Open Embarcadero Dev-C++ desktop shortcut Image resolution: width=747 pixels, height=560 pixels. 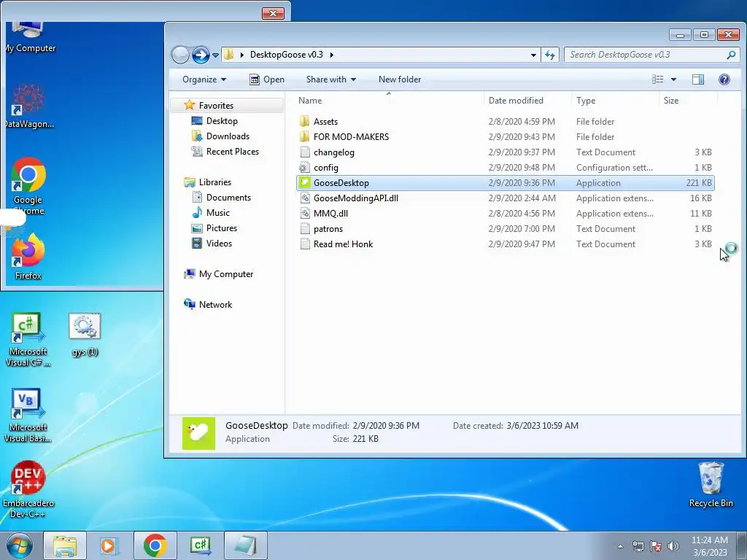pyautogui.click(x=28, y=489)
